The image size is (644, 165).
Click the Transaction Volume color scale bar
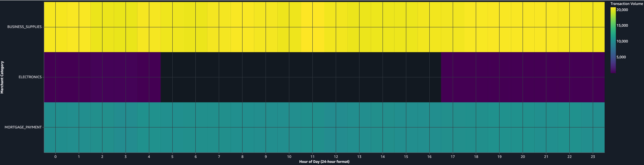(x=613, y=40)
